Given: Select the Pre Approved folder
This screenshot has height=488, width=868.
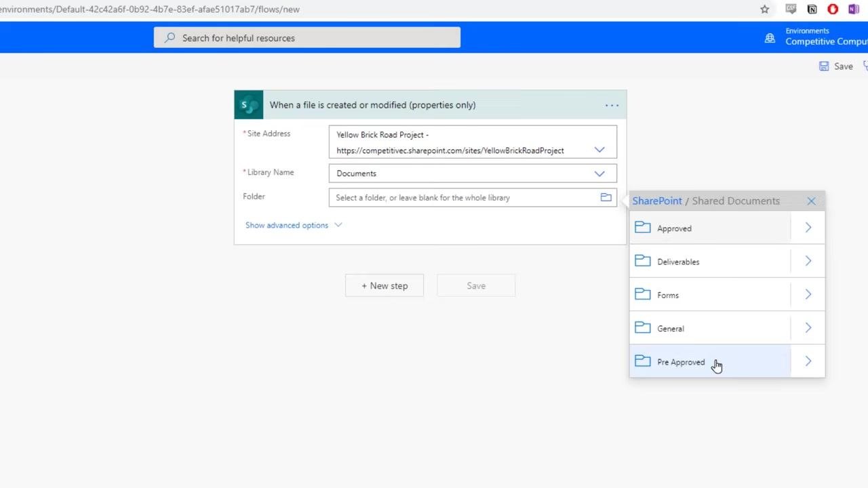Looking at the screenshot, I should (710, 361).
